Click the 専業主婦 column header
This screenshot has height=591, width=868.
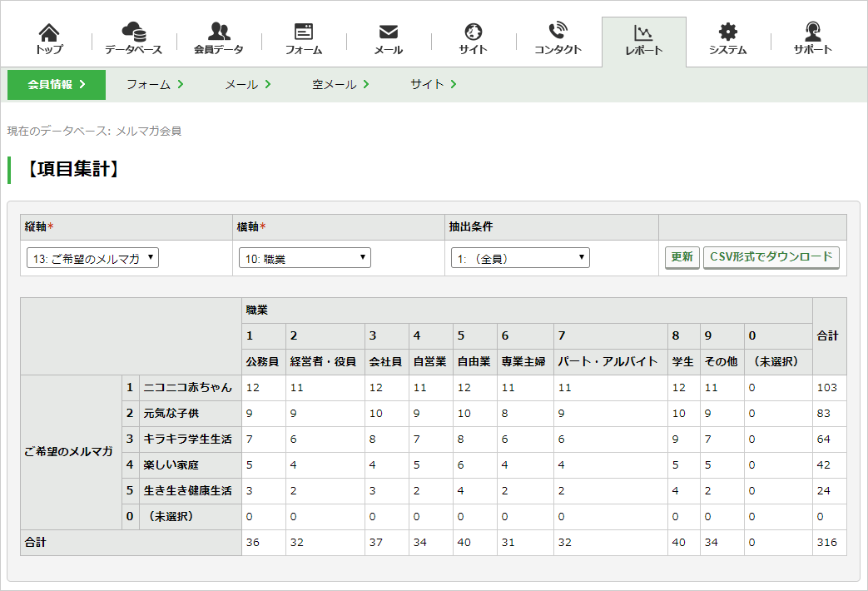coord(525,362)
